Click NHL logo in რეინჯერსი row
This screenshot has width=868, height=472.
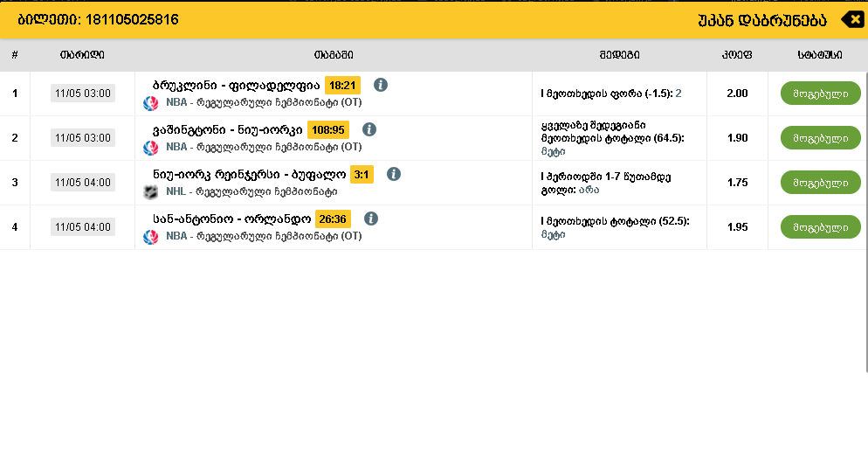click(150, 191)
